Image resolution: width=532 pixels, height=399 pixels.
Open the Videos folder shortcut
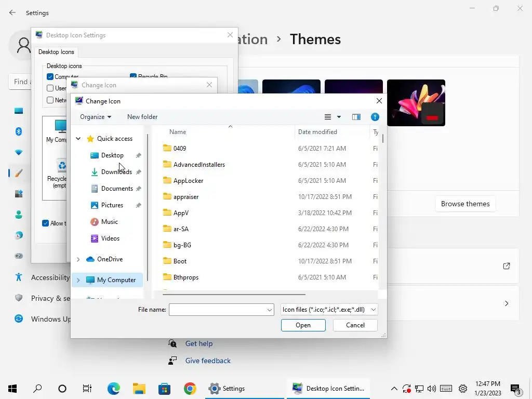point(110,238)
